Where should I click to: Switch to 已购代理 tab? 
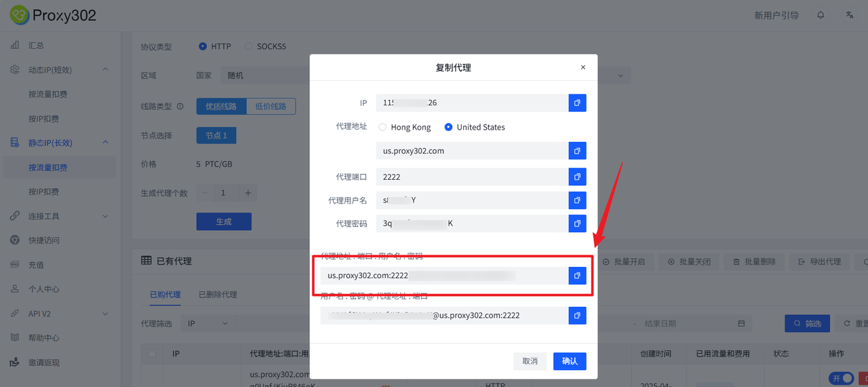[165, 295]
